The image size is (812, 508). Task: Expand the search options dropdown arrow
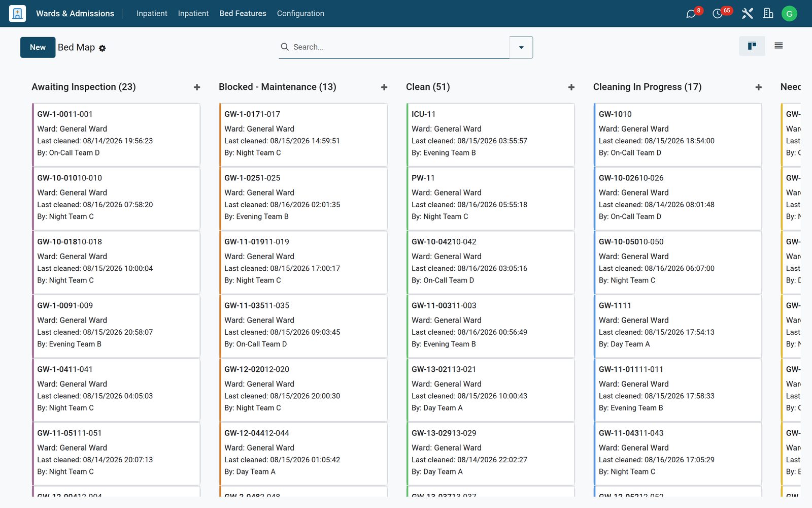coord(521,47)
